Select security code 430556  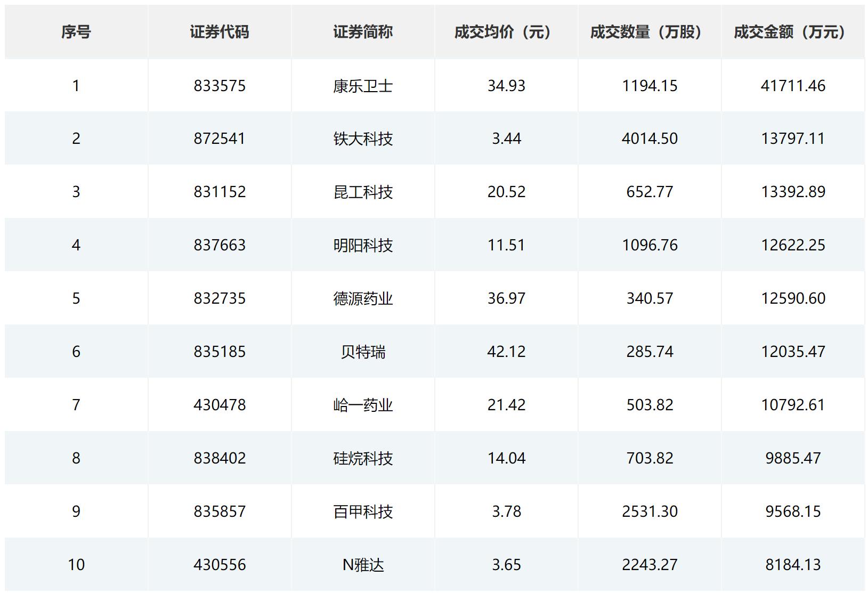click(x=220, y=565)
